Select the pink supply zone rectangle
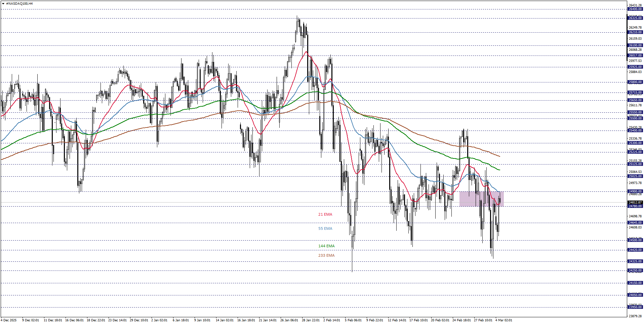The width and height of the screenshot is (644, 324). point(481,199)
